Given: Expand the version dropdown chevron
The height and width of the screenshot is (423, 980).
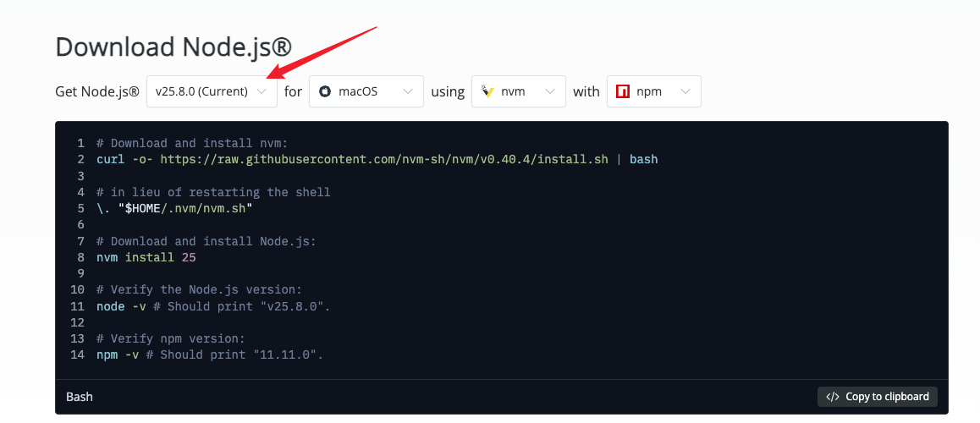Looking at the screenshot, I should point(262,91).
